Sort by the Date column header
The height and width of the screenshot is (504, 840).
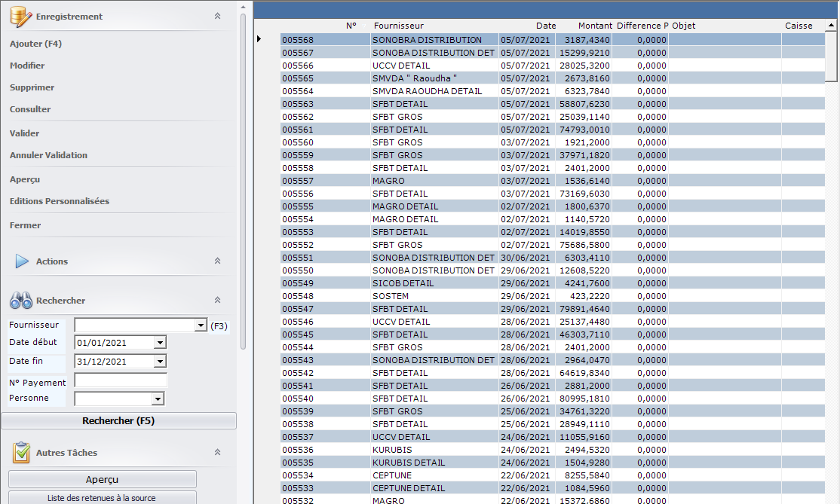[546, 26]
